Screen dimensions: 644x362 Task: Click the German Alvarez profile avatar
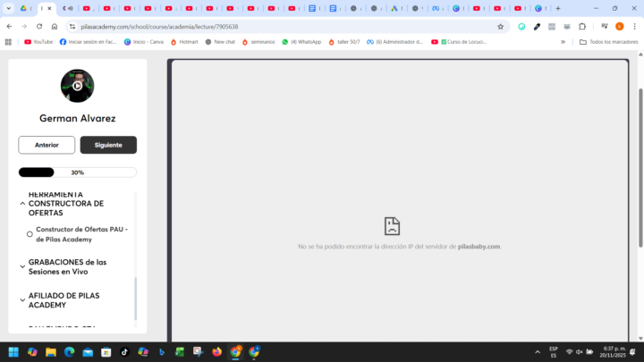pos(77,86)
